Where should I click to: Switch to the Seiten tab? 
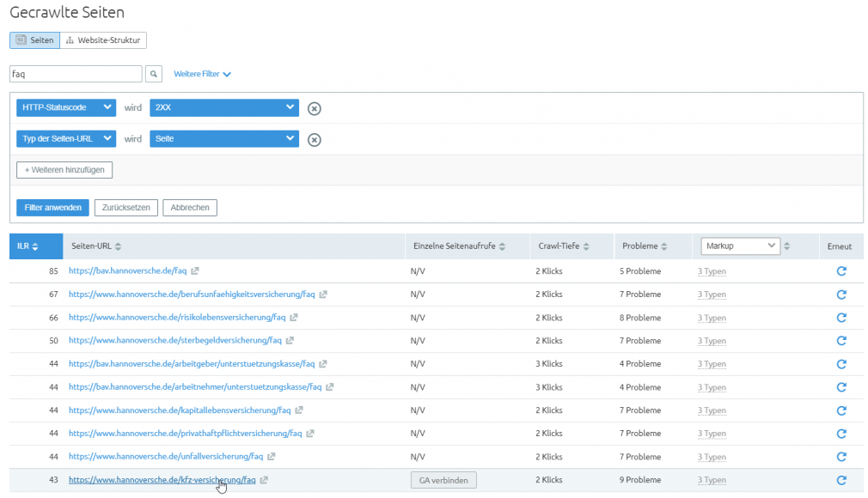coord(35,39)
